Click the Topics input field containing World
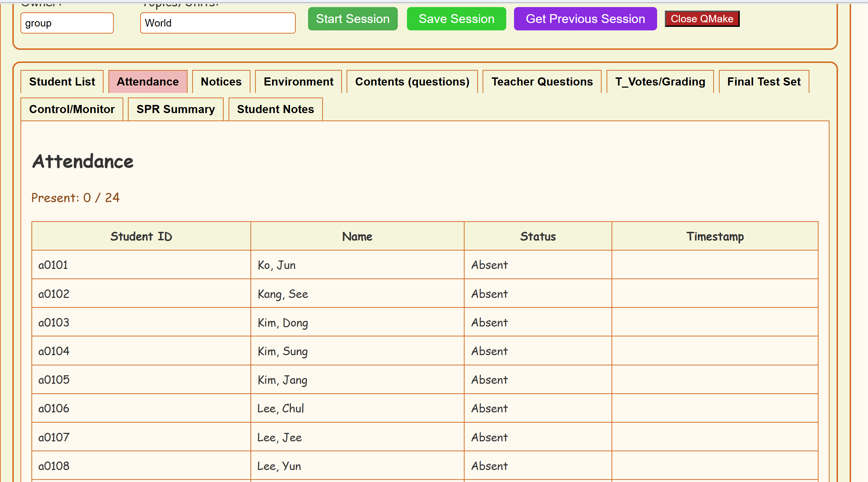868x482 pixels. [x=218, y=23]
